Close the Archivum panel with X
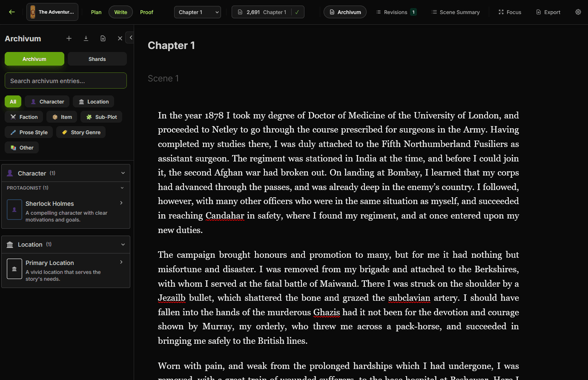 coord(120,38)
